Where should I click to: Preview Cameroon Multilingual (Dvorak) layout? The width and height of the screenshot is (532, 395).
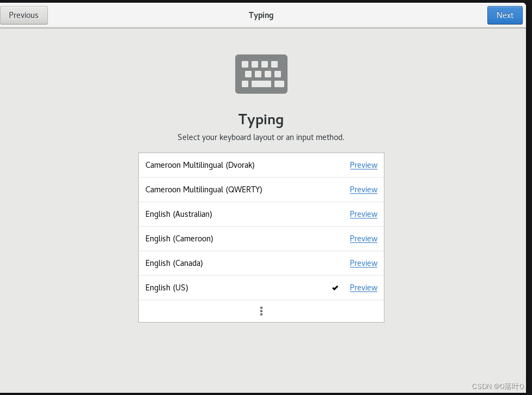pyautogui.click(x=363, y=165)
